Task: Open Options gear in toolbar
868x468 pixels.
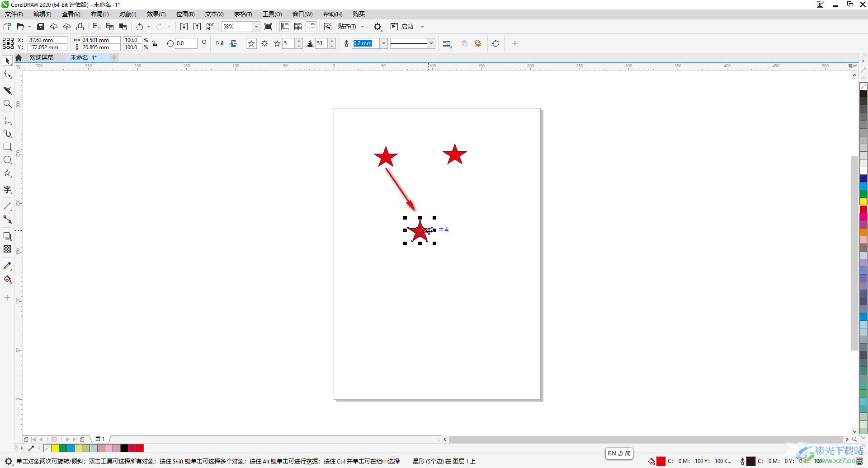Action: (378, 27)
